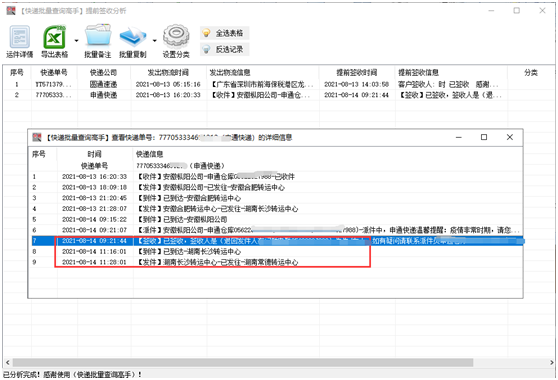
Task: Click the 分类 column header
Action: tap(531, 73)
